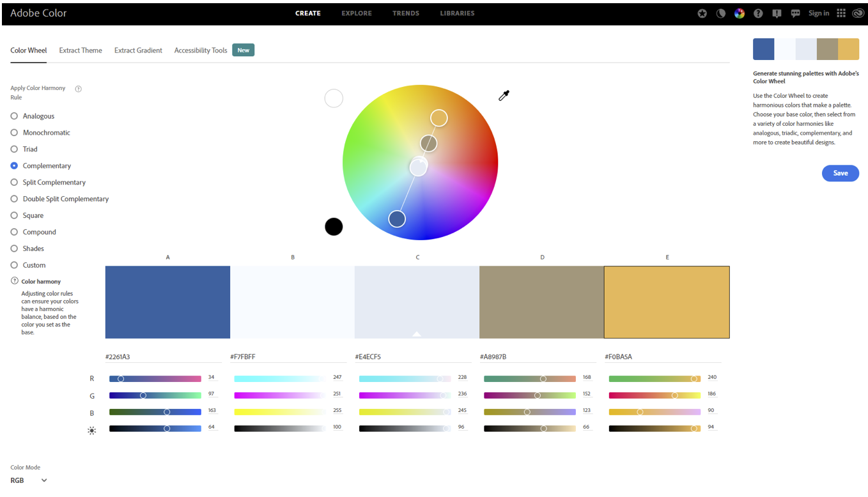Click the gold handle on the color wheel
The height and width of the screenshot is (497, 868).
(x=438, y=118)
